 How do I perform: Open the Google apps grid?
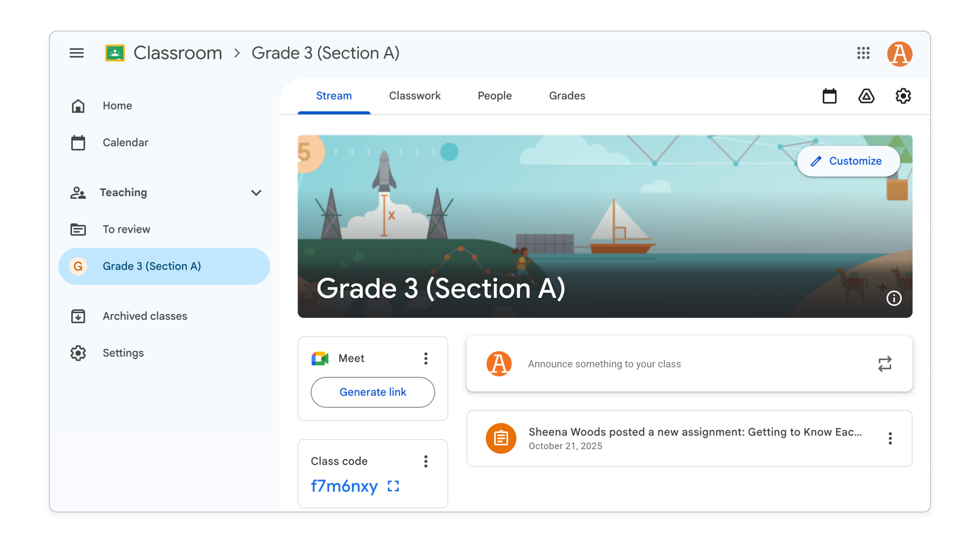coord(863,53)
